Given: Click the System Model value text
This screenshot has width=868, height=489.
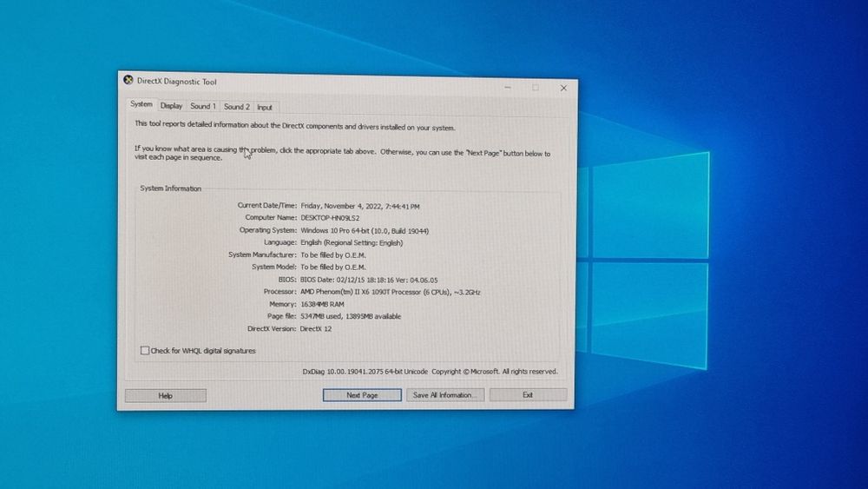Looking at the screenshot, I should (333, 267).
